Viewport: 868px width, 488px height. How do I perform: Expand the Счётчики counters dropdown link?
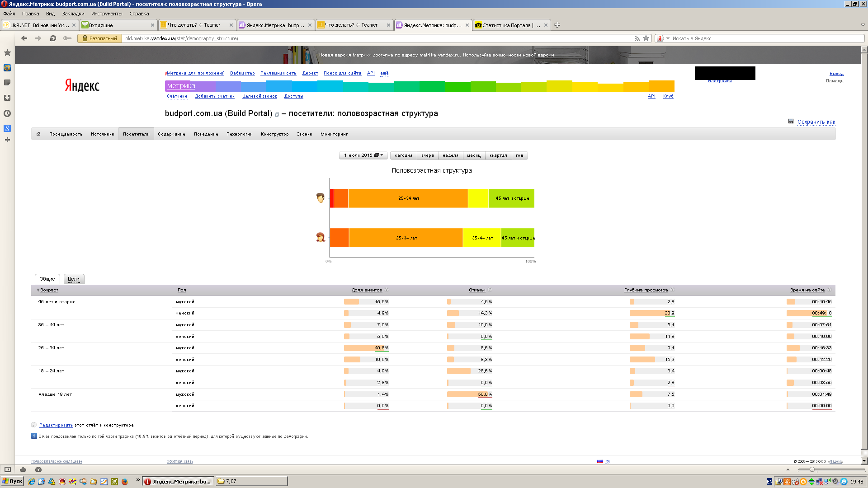tap(177, 96)
